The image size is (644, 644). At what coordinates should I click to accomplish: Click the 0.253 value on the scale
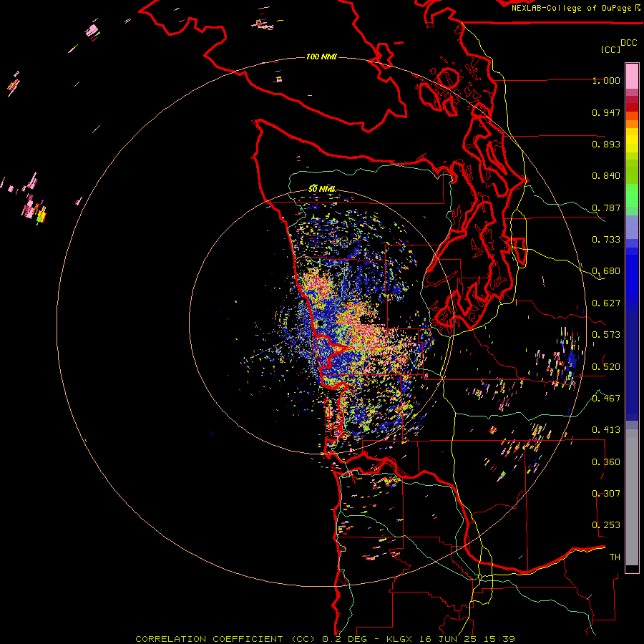[606, 525]
